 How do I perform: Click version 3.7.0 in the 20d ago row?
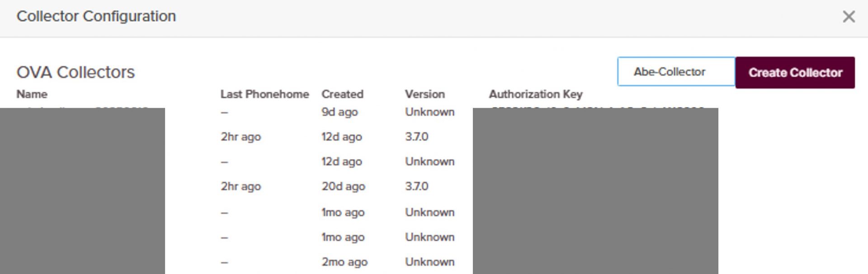(416, 186)
